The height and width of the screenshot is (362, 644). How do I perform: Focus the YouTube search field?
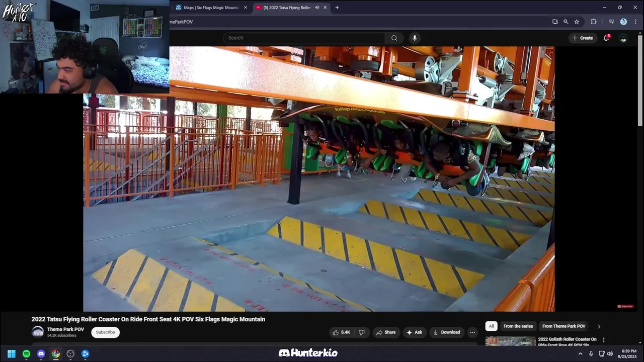(304, 38)
